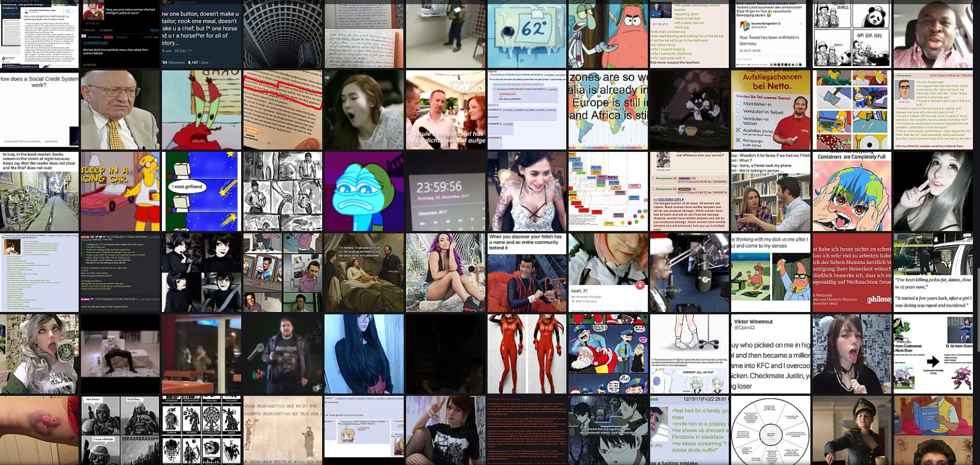Open the book page with red outlined text

(x=283, y=110)
